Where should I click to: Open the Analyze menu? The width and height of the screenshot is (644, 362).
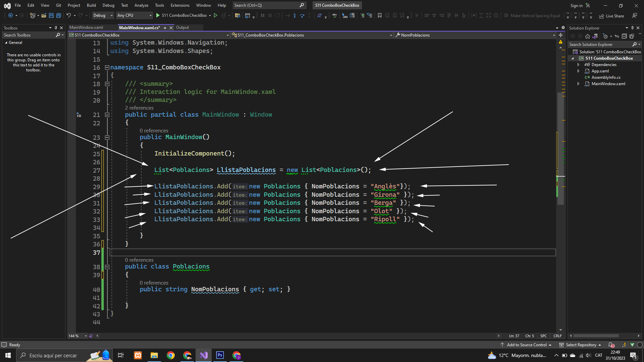coord(141,5)
